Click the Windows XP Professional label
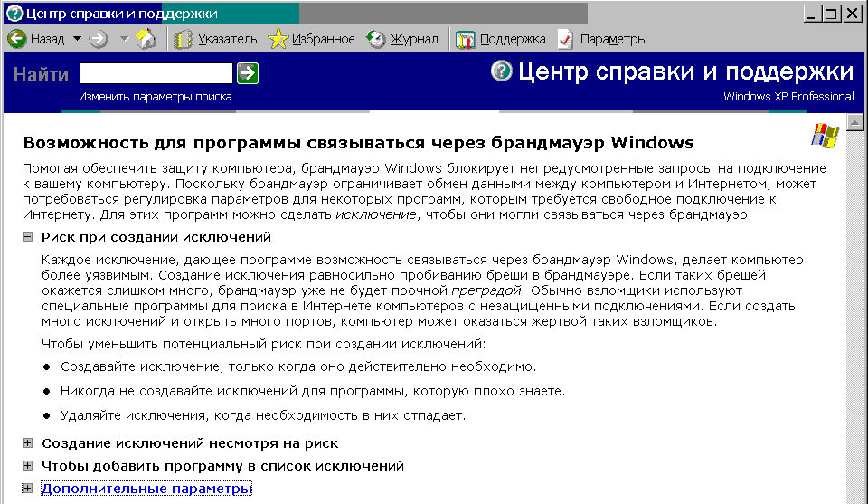Image resolution: width=868 pixels, height=504 pixels. point(788,97)
